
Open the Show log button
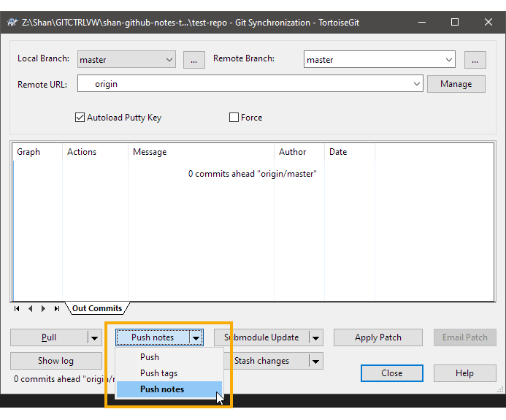(x=55, y=361)
